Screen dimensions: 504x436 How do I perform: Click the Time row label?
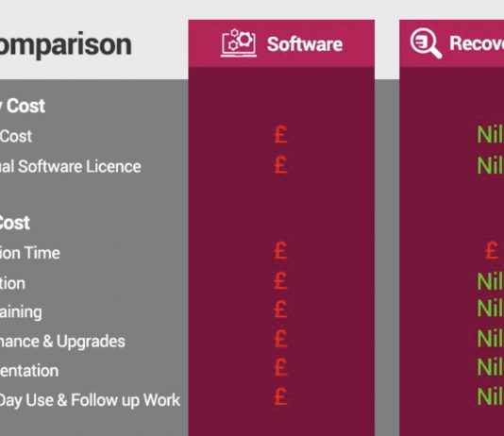tap(30, 253)
